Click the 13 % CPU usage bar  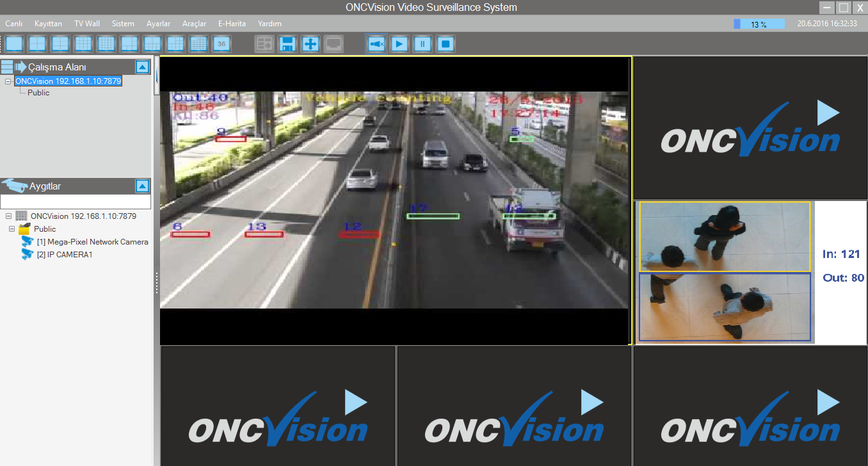(x=759, y=24)
